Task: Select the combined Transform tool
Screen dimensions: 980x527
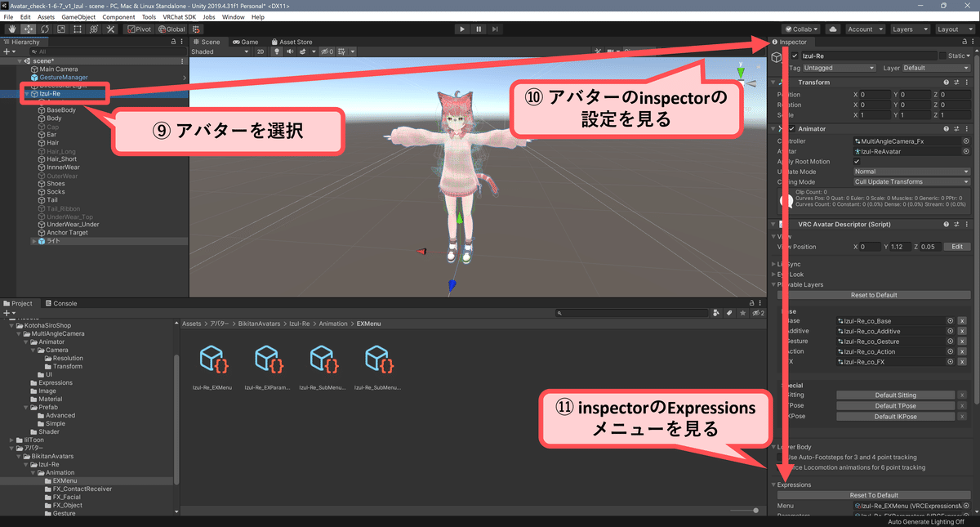Action: [94, 29]
